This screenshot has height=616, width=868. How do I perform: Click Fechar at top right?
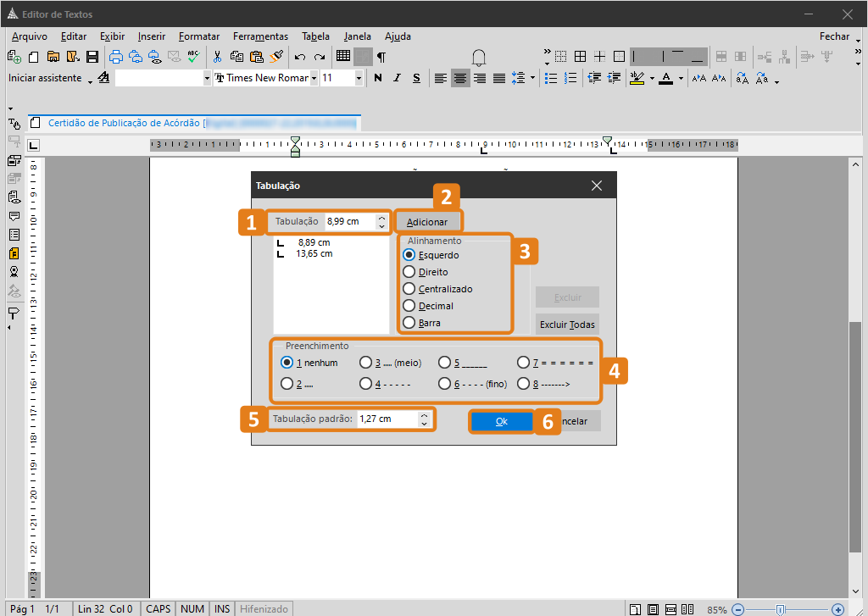(834, 36)
